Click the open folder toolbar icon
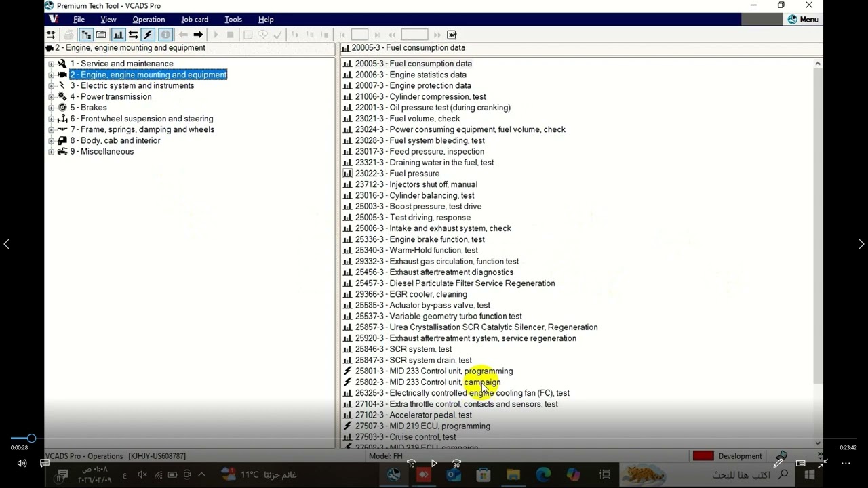 pos(101,35)
